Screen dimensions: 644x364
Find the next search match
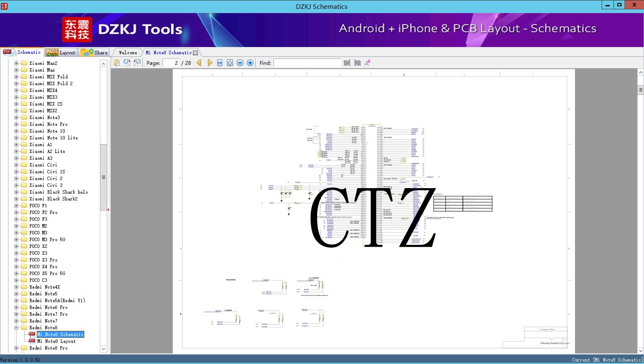pos(357,63)
